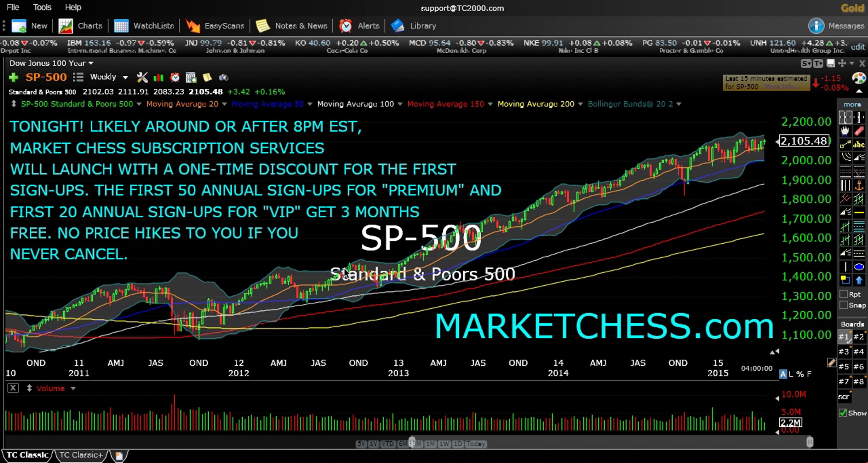Open chart settings wrench and screwdriver icon
868x463 pixels.
pyautogui.click(x=142, y=77)
